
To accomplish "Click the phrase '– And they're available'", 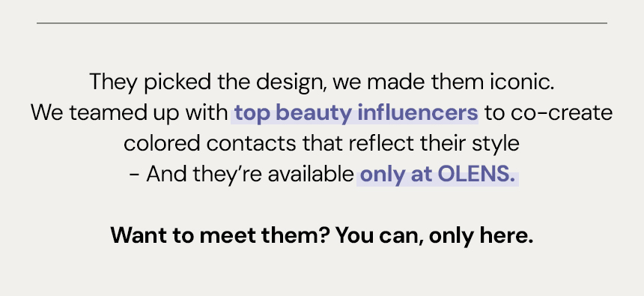I will (x=241, y=175).
